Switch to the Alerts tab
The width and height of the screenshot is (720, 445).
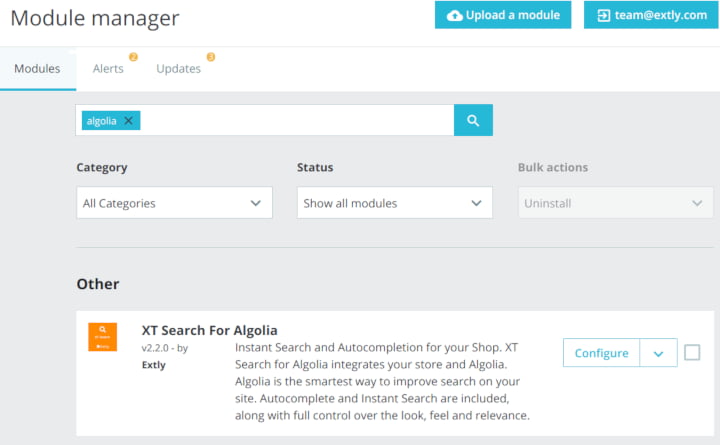click(108, 68)
